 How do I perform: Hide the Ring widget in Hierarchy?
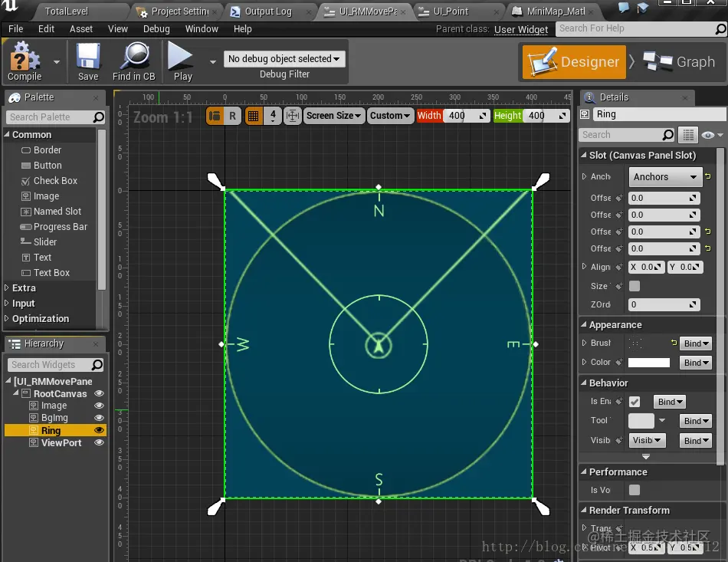(x=98, y=431)
